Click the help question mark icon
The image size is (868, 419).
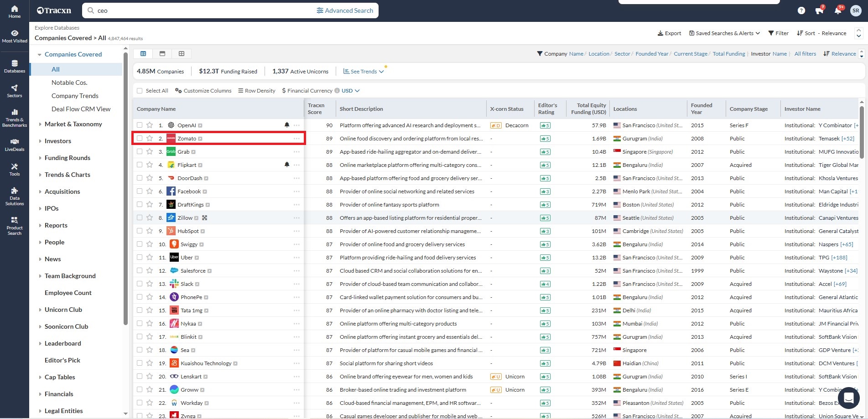click(x=801, y=10)
